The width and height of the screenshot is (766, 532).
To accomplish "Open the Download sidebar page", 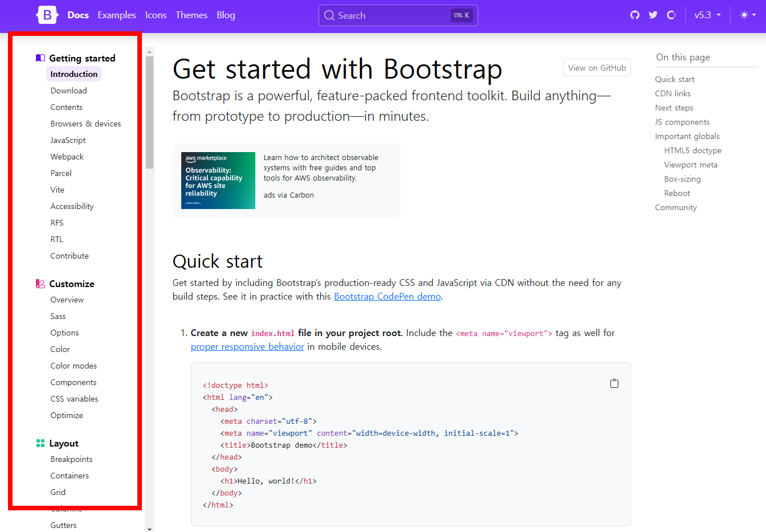I will pos(68,91).
